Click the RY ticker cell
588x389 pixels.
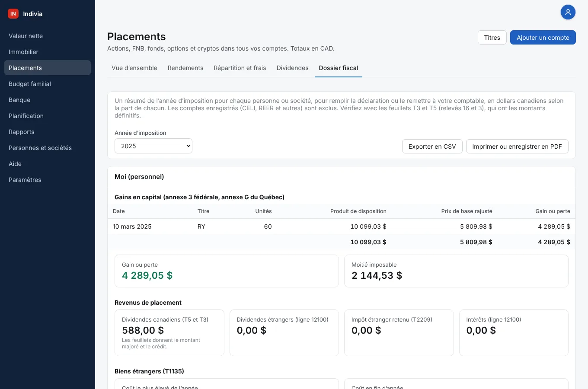(x=201, y=226)
